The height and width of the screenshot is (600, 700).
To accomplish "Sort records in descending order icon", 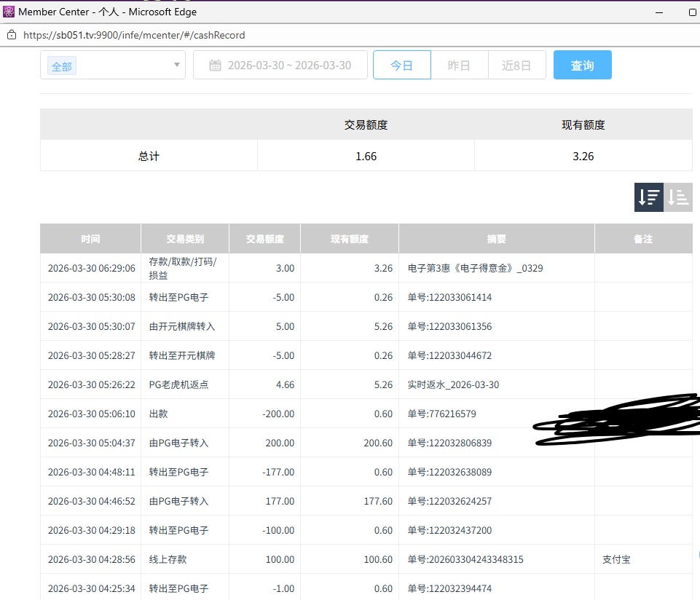I will click(x=648, y=197).
